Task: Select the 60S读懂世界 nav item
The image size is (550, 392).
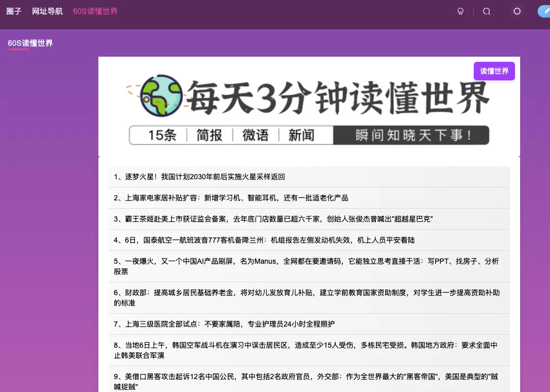Action: coord(95,11)
